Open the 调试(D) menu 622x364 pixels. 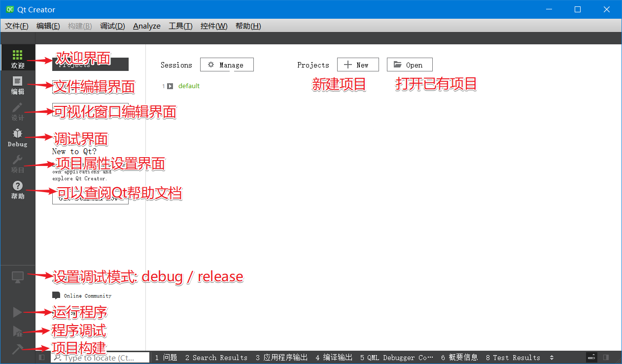coord(112,26)
